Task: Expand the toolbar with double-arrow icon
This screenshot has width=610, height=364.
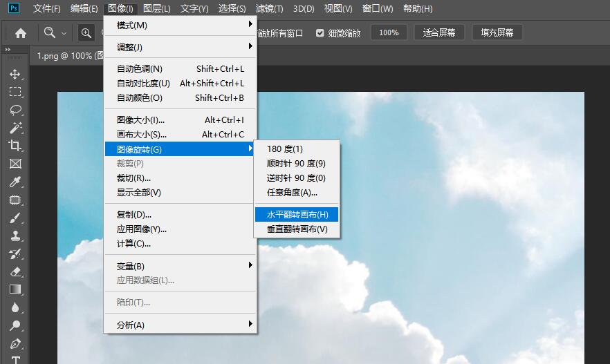Action: (8, 49)
